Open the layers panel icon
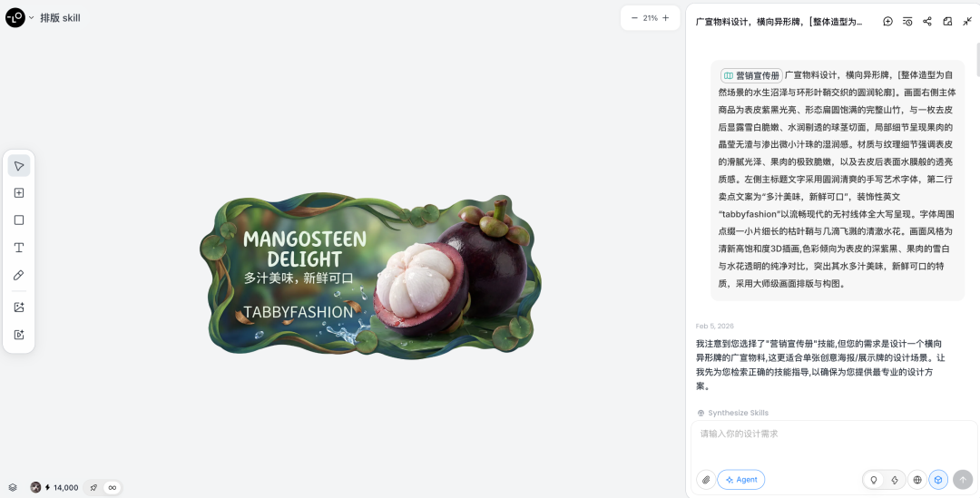This screenshot has width=980, height=498. pyautogui.click(x=13, y=487)
